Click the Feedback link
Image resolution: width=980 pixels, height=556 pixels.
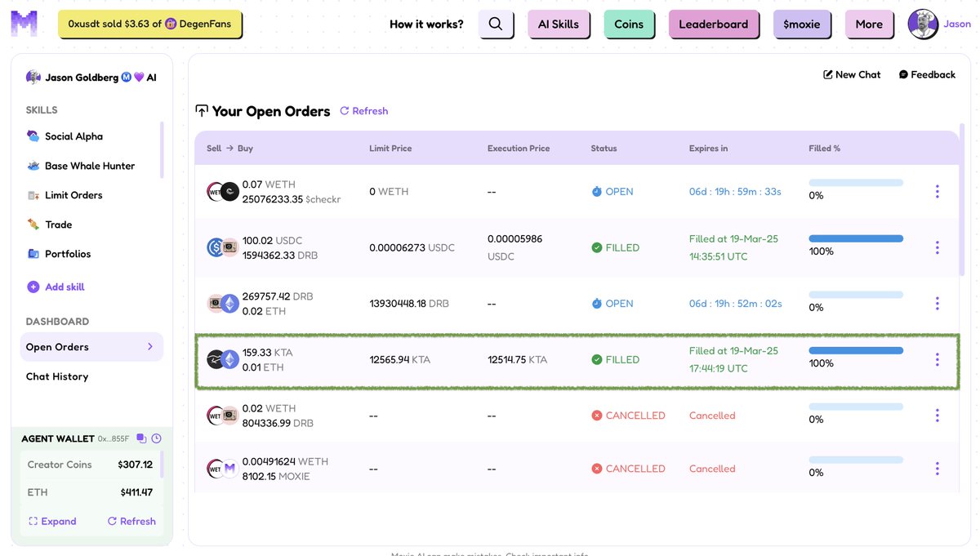pyautogui.click(x=927, y=74)
